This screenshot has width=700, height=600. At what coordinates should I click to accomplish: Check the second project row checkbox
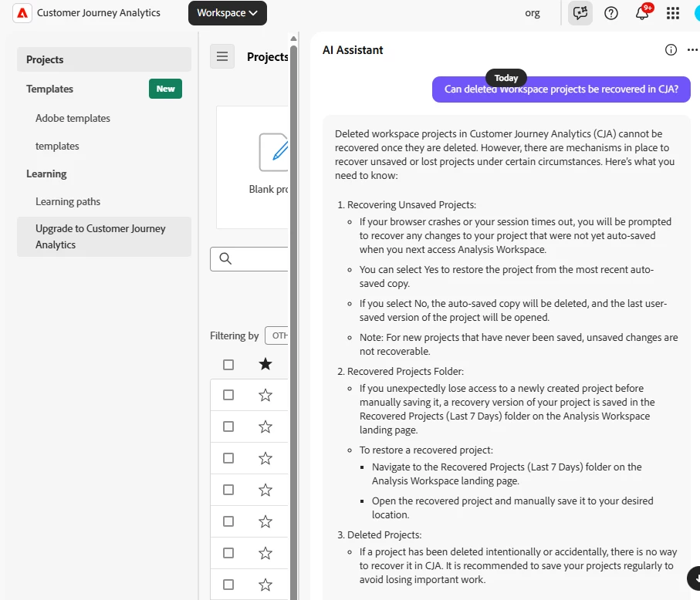tap(228, 426)
